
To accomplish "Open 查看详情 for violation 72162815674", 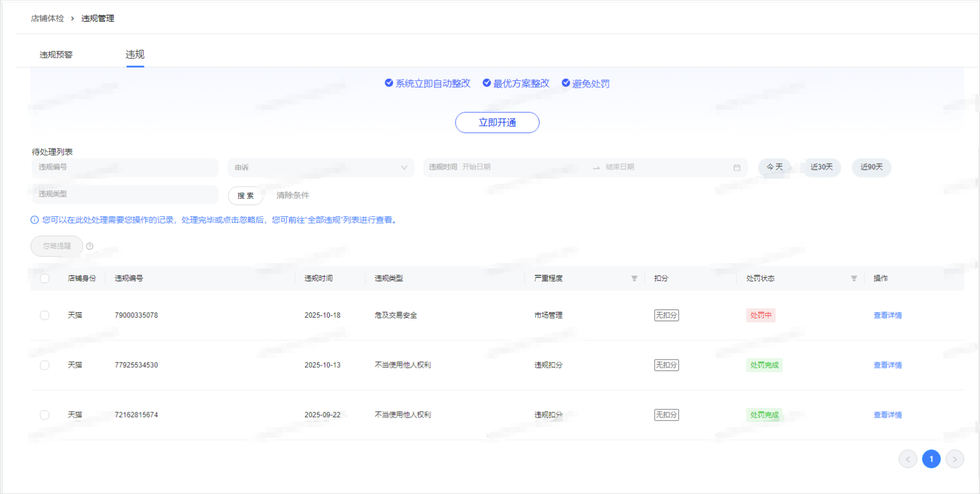I will click(x=887, y=415).
